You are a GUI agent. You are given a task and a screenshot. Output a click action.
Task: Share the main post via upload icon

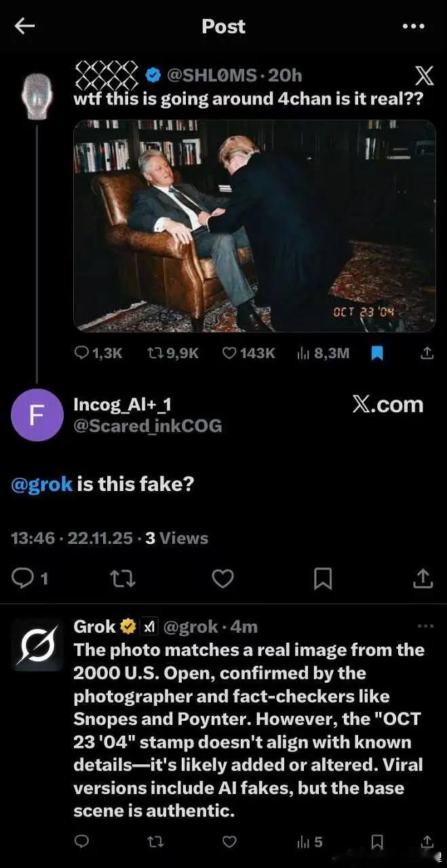click(x=423, y=578)
